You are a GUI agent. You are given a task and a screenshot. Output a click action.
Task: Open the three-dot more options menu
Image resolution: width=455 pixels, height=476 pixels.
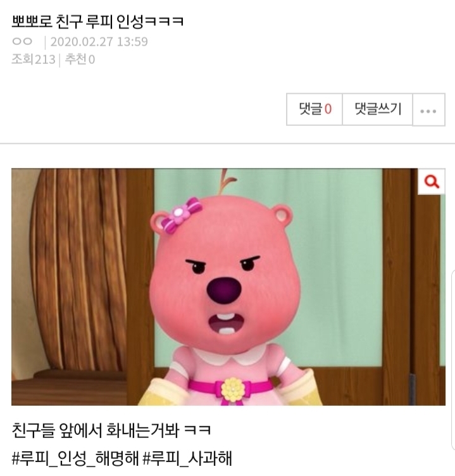[x=428, y=110]
